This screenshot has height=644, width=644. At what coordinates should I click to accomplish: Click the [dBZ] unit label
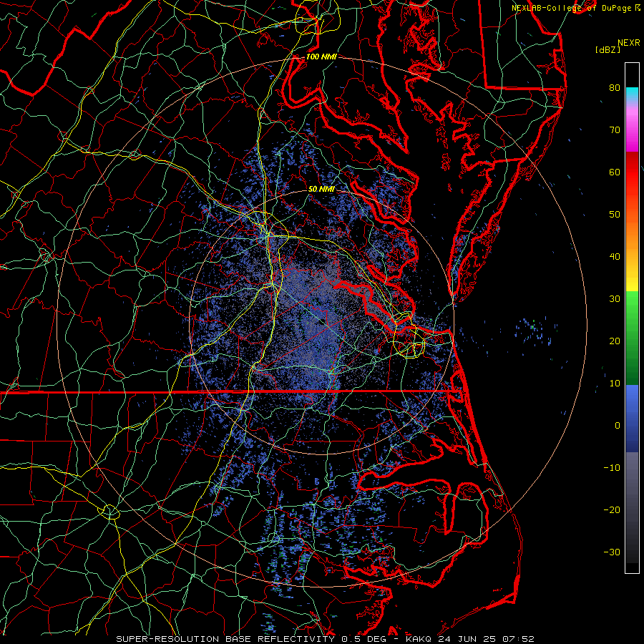(x=608, y=50)
